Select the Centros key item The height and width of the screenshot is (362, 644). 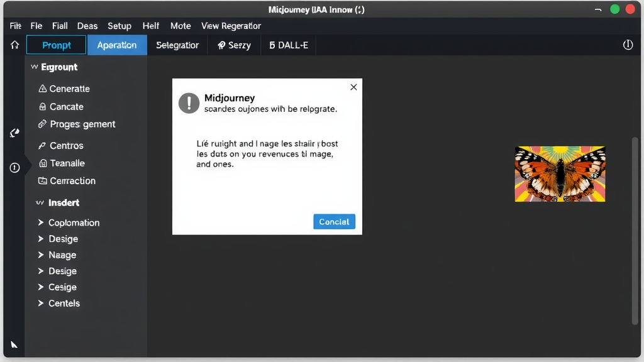(x=61, y=145)
